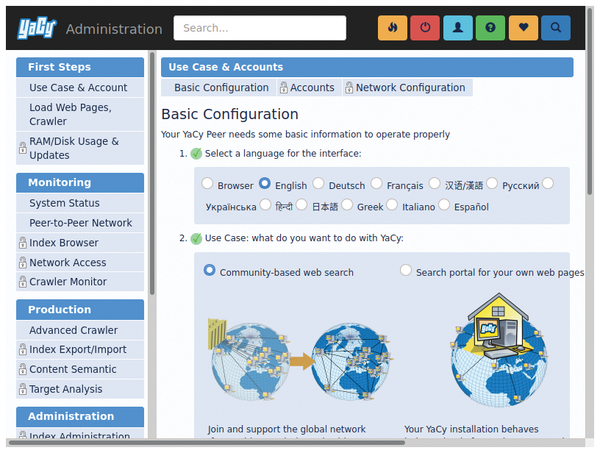This screenshot has height=453, width=600.
Task: Click the house-on-globe search portal illustration
Action: coord(499,349)
